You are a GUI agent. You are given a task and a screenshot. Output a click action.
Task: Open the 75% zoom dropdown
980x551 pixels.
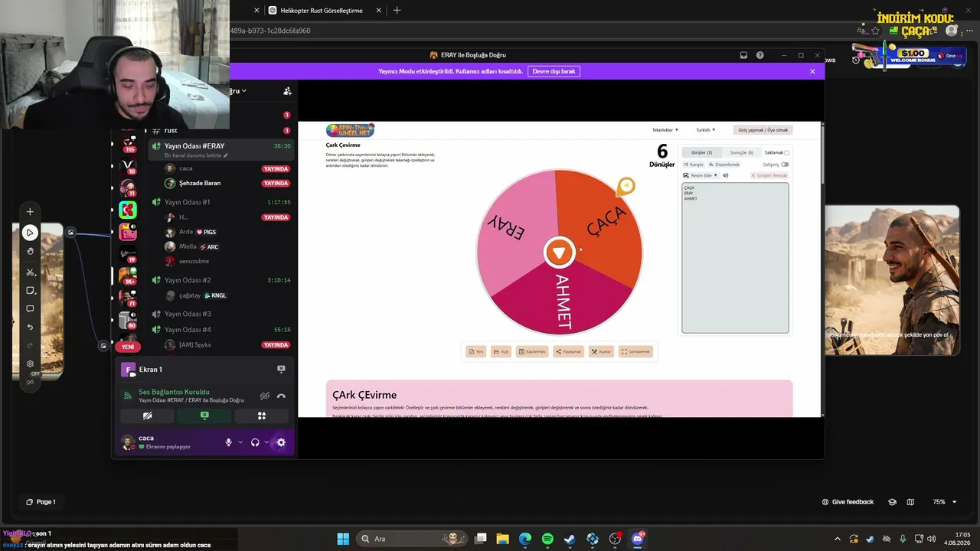[x=944, y=502]
